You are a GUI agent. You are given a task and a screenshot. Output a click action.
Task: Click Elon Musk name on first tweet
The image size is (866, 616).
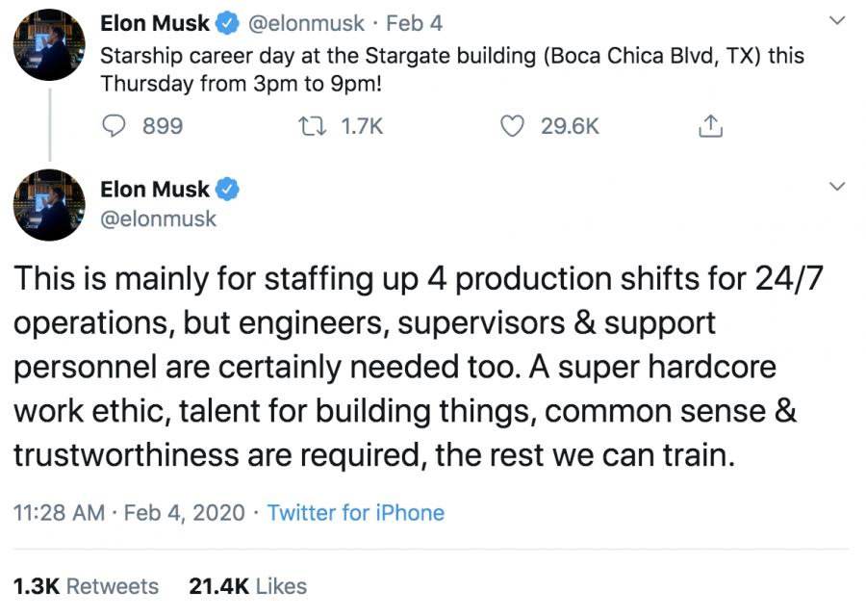tap(155, 24)
